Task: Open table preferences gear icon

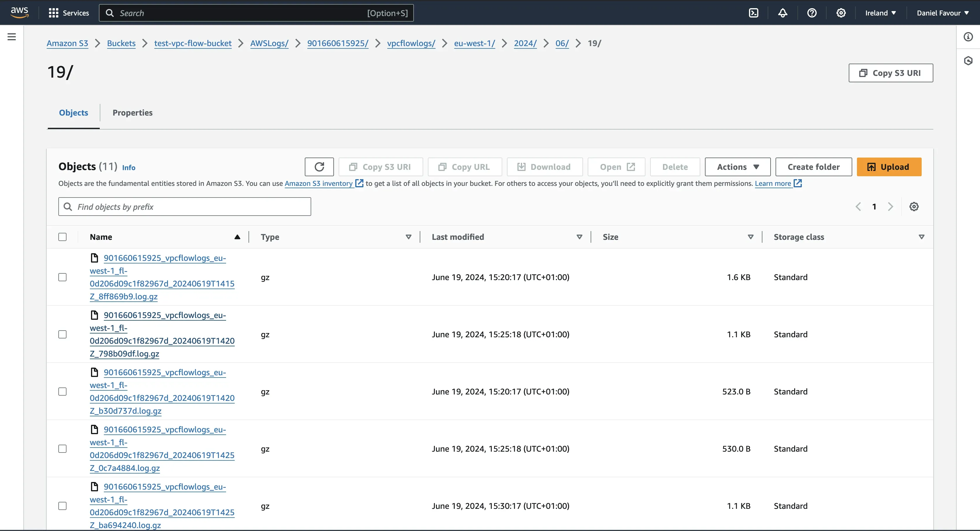Action: coord(914,206)
